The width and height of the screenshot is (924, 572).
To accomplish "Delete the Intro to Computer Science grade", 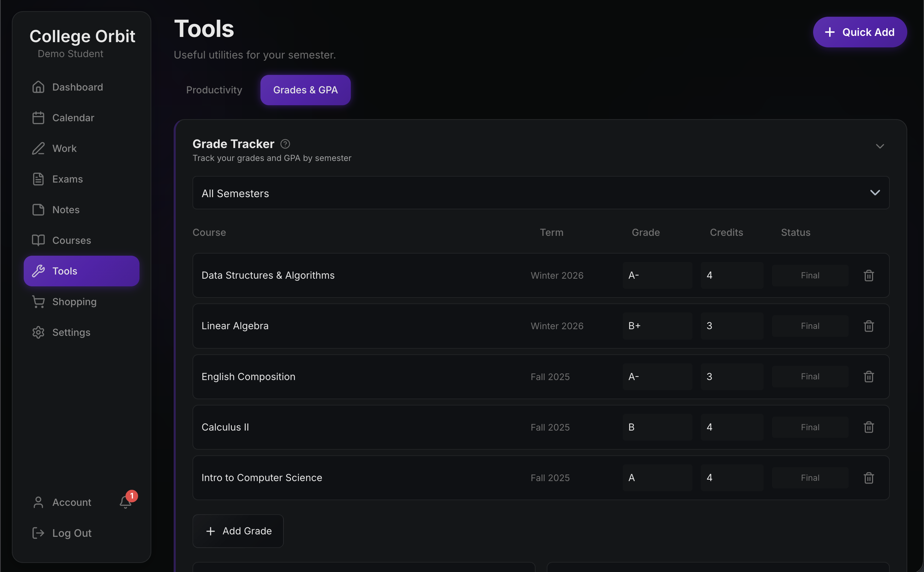I will click(868, 478).
